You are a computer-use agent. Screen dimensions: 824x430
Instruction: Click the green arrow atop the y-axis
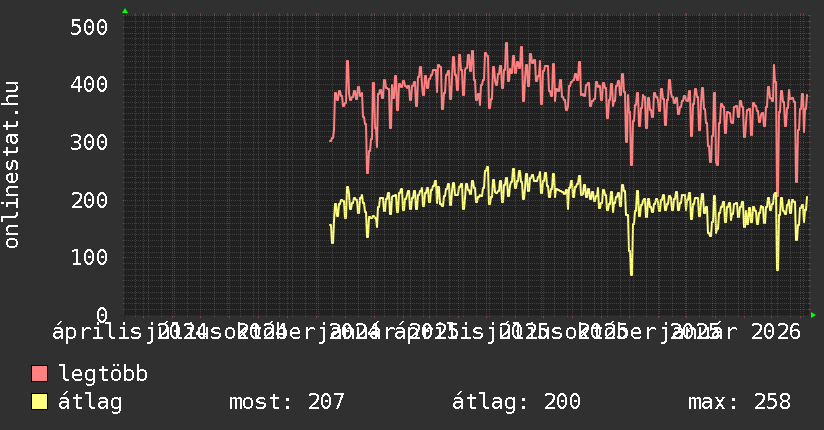124,11
